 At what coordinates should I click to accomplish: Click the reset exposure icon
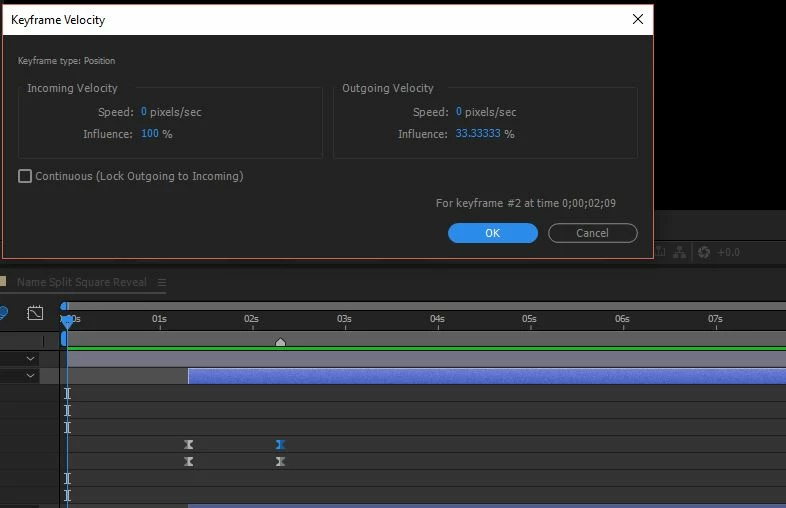pyautogui.click(x=704, y=252)
